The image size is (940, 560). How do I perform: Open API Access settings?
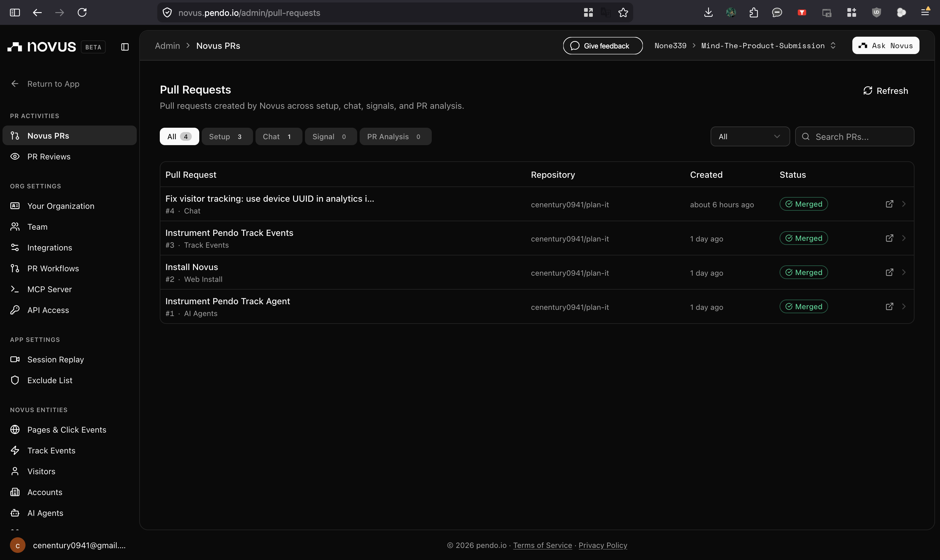tap(69, 310)
